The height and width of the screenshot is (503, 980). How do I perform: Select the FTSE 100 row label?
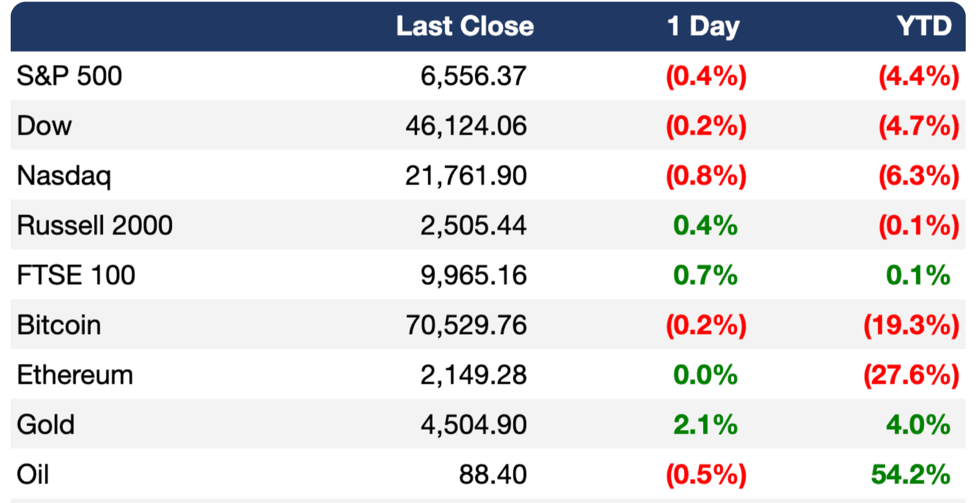point(76,275)
